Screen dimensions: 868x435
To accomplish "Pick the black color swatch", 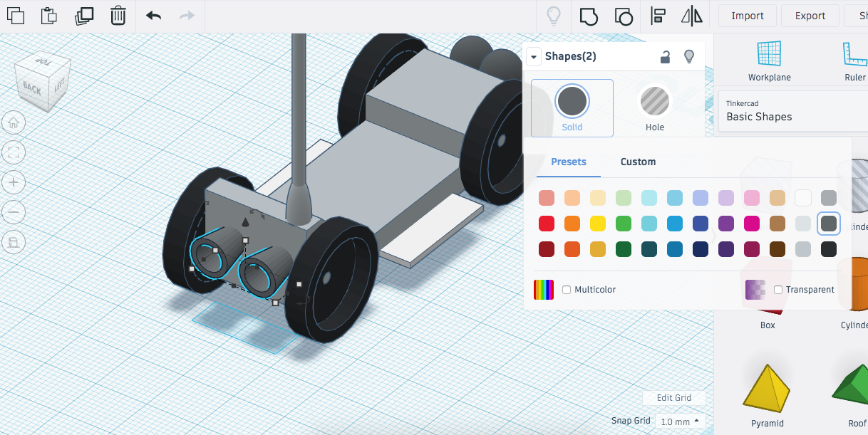I will (829, 249).
